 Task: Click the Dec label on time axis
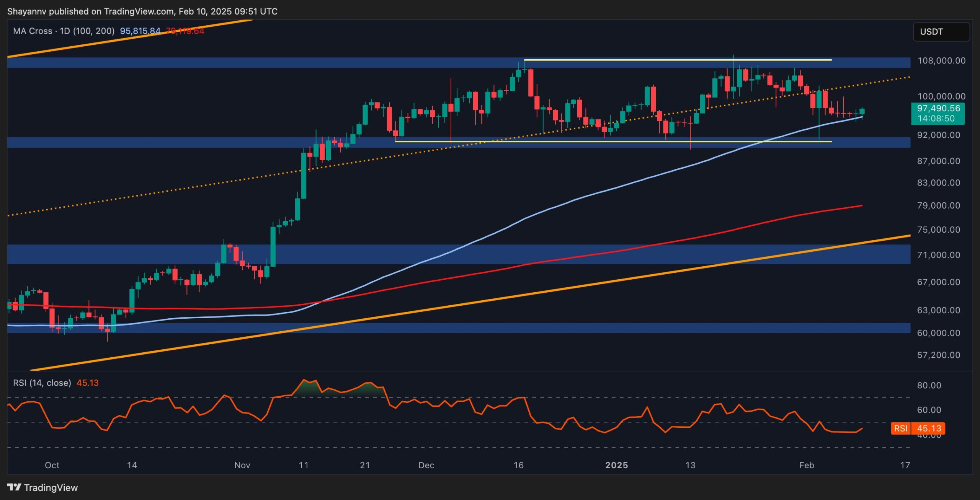426,465
